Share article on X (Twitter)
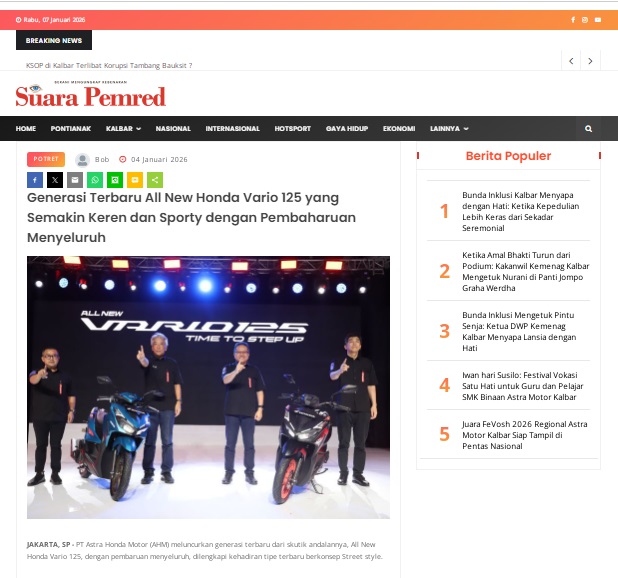This screenshot has width=618, height=578. click(55, 180)
